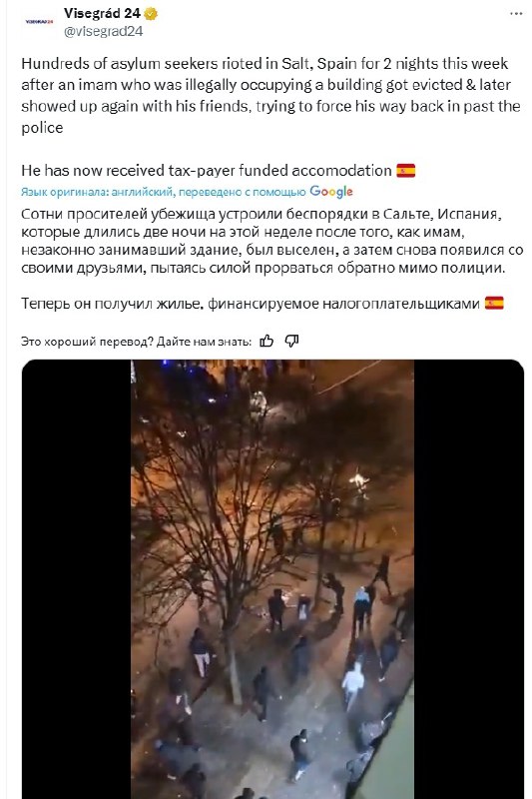Open the Visegrád 24 profile avatar
The width and height of the screenshot is (532, 799).
pos(39,22)
